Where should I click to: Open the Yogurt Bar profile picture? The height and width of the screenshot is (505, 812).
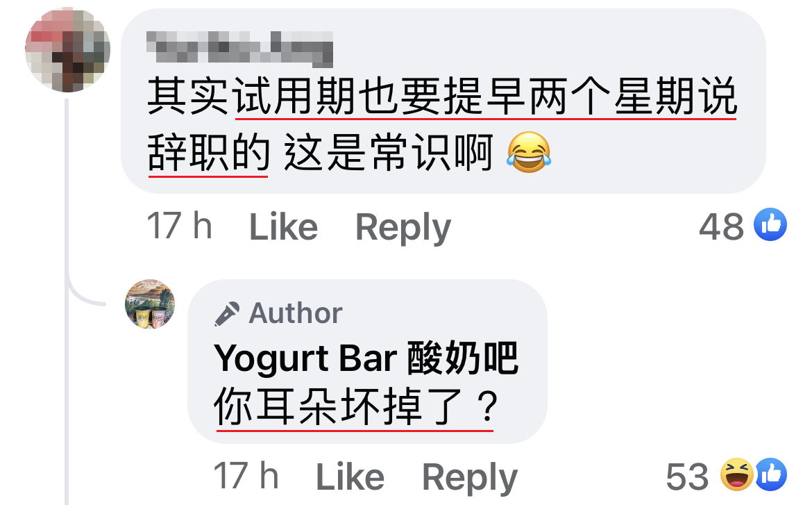(x=150, y=304)
